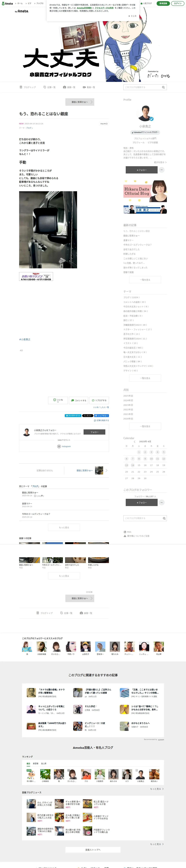Viewport: 186px width, 868px height.
Task: Open the Pick PR info icon
Action: click(x=104, y=124)
